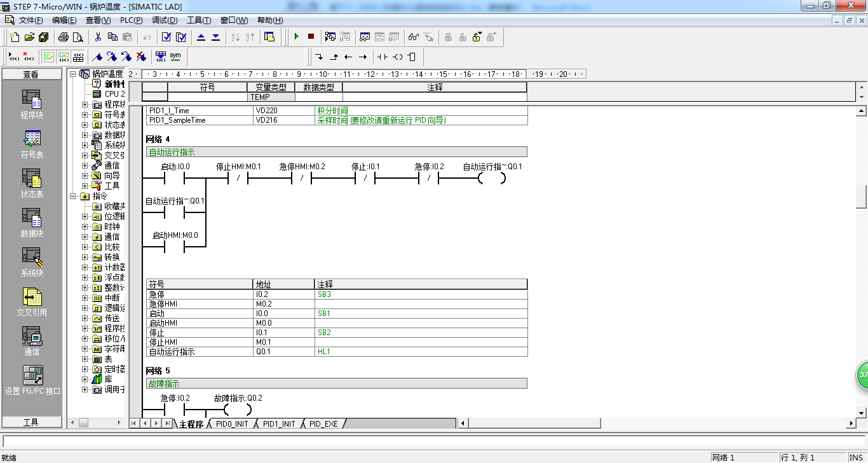The image size is (868, 463).
Task: Create a new project with the New icon
Action: (x=14, y=37)
